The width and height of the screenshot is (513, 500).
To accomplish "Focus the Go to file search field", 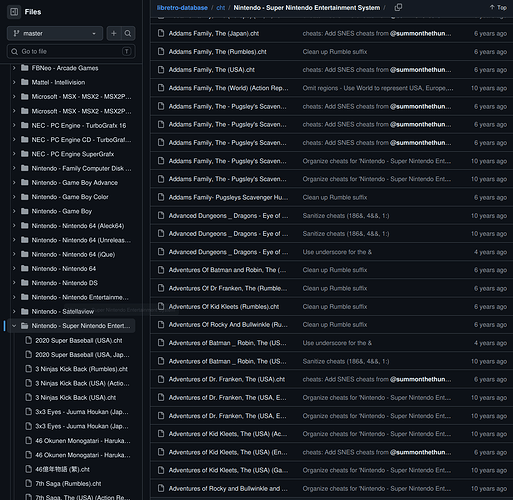I will coord(71,51).
